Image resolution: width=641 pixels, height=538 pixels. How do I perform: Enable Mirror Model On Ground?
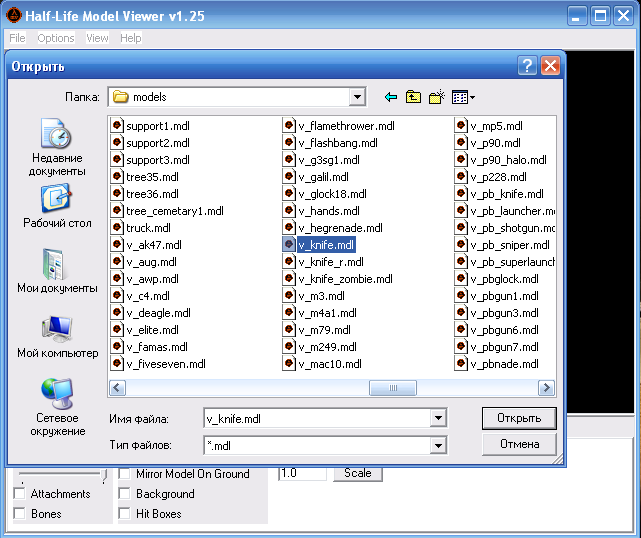click(x=125, y=473)
